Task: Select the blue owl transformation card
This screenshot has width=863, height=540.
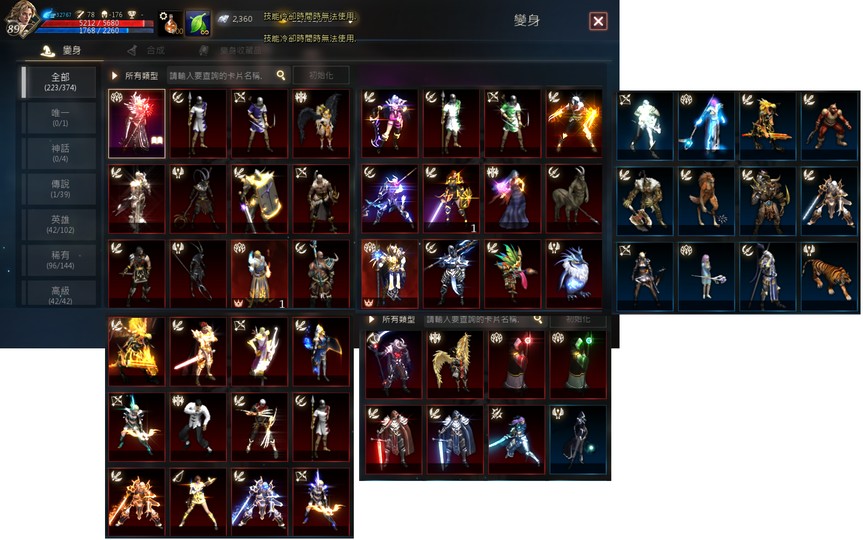Action: pyautogui.click(x=573, y=274)
